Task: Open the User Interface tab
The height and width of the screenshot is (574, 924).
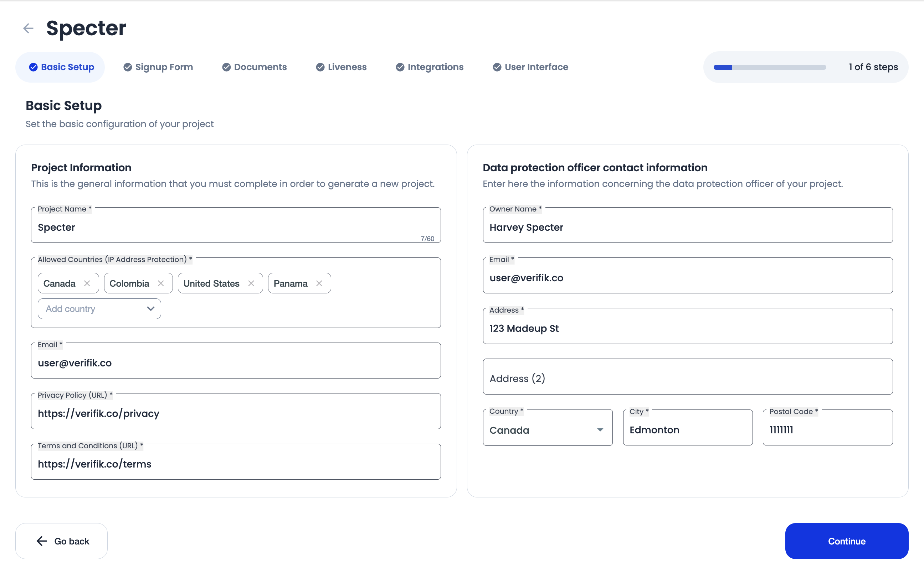Action: (530, 67)
